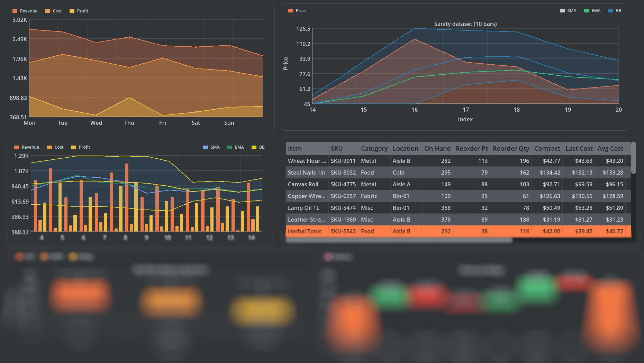Toggle Price legend in Sanity dataset chart
This screenshot has width=644, height=363.
(x=297, y=11)
